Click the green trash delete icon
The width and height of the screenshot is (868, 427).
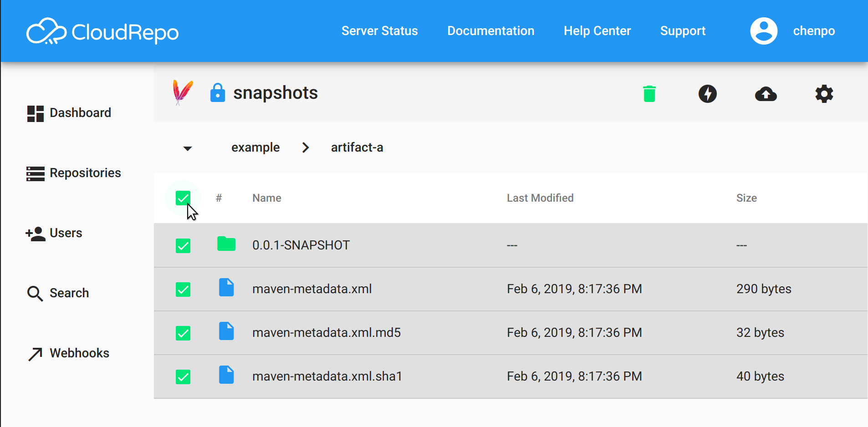click(x=649, y=94)
